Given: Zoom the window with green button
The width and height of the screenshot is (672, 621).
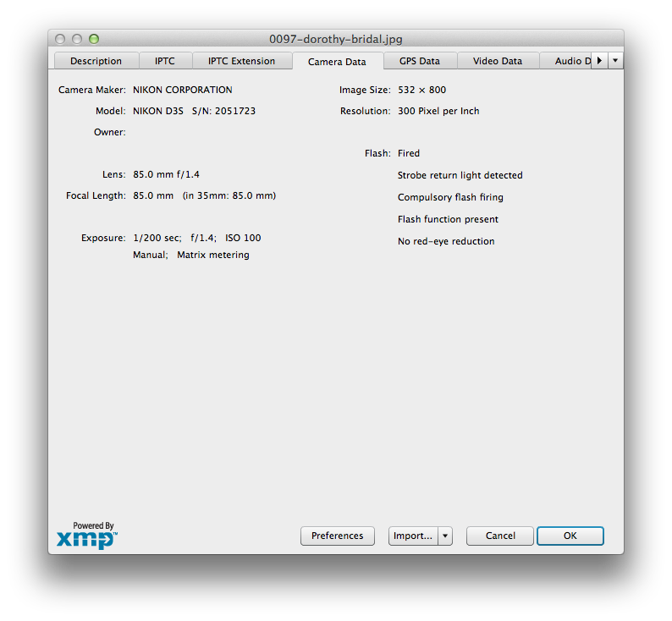Looking at the screenshot, I should click(94, 39).
